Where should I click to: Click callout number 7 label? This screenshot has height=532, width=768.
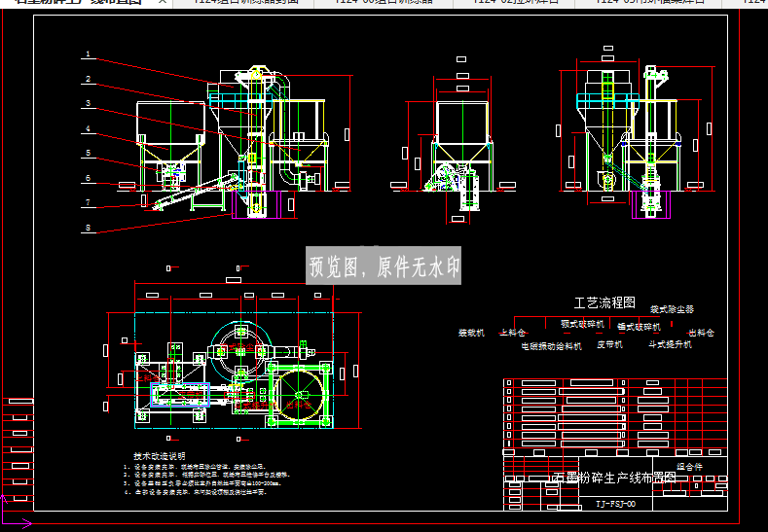89,202
